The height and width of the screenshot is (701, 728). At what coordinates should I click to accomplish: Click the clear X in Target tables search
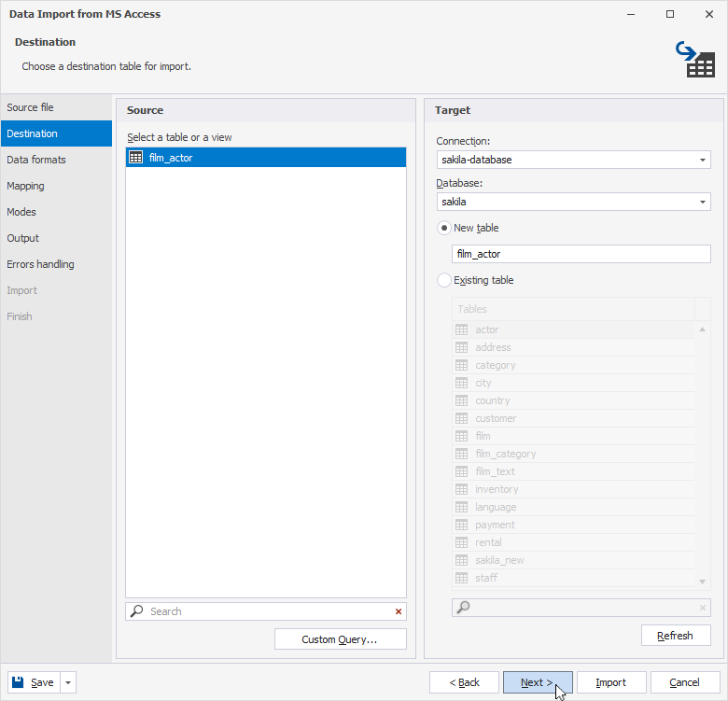click(703, 608)
